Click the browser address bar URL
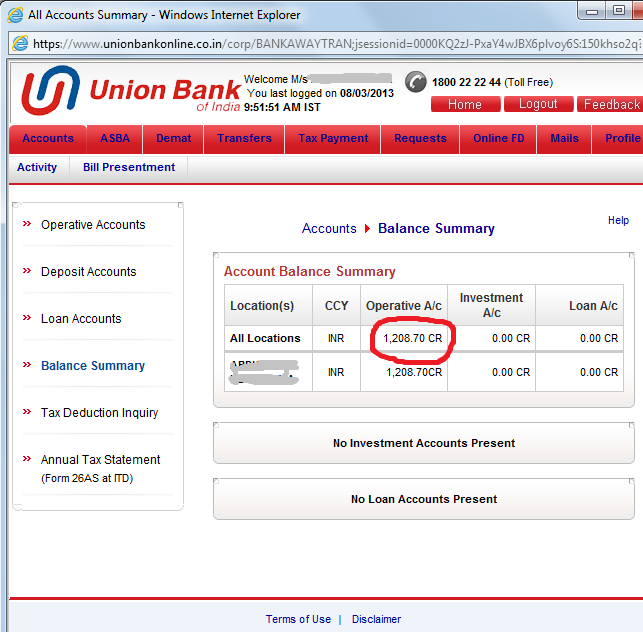 pyautogui.click(x=336, y=43)
